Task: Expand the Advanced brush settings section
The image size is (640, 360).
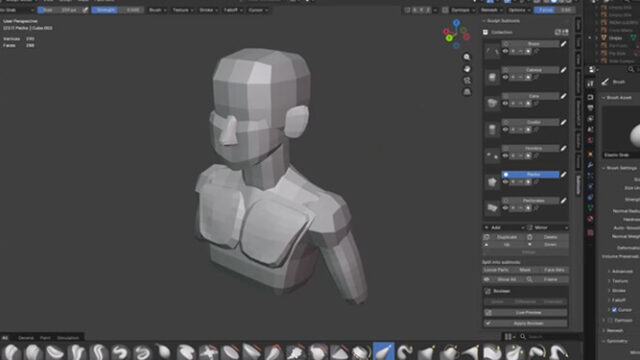Action: pyautogui.click(x=620, y=271)
